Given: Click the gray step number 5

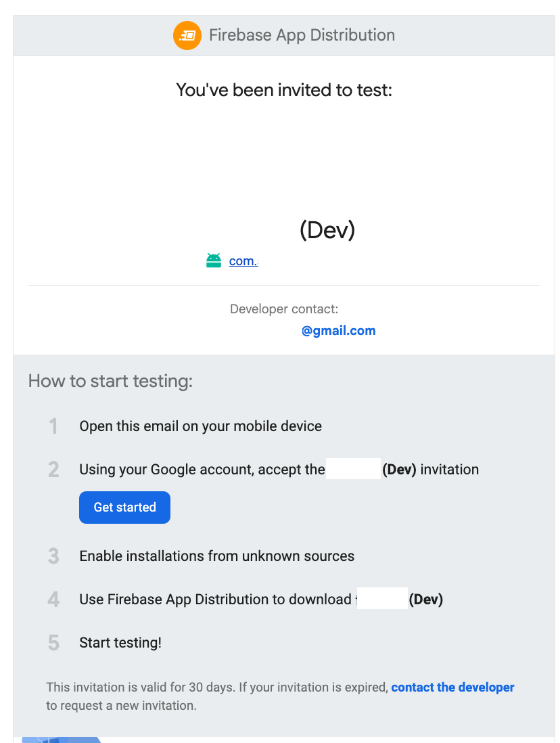Looking at the screenshot, I should [x=53, y=643].
